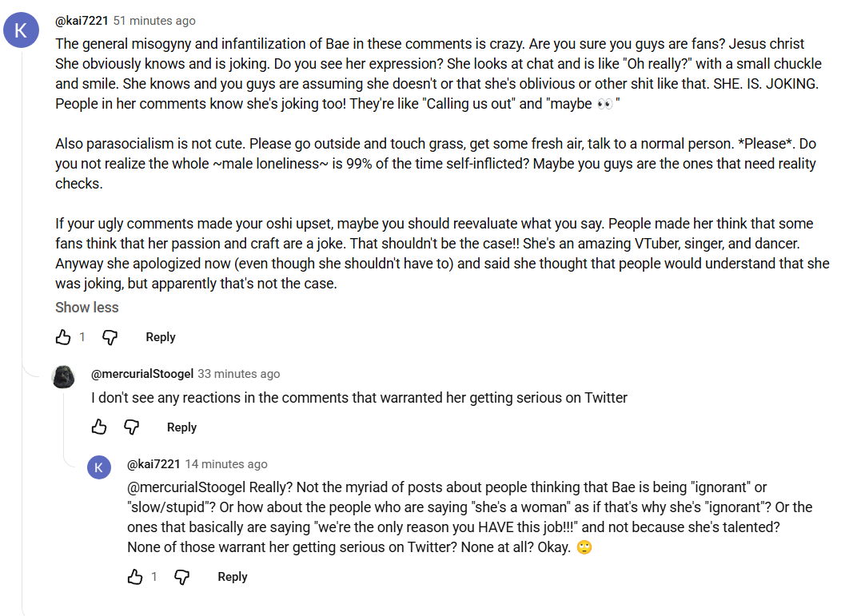The width and height of the screenshot is (845, 616).
Task: Open small purple K avatar on reply
Action: [99, 467]
